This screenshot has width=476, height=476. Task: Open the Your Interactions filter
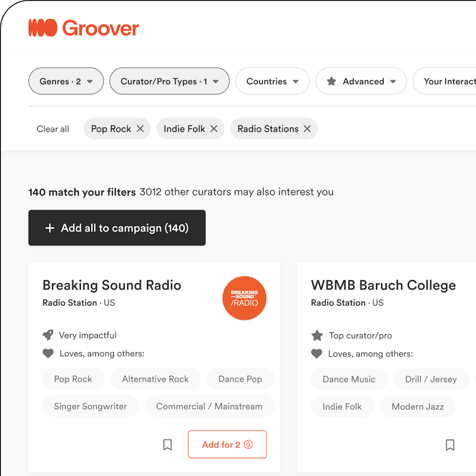[444, 81]
